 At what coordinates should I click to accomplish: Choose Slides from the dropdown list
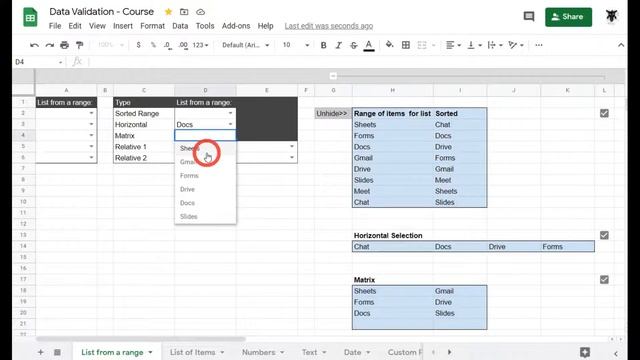click(205, 216)
